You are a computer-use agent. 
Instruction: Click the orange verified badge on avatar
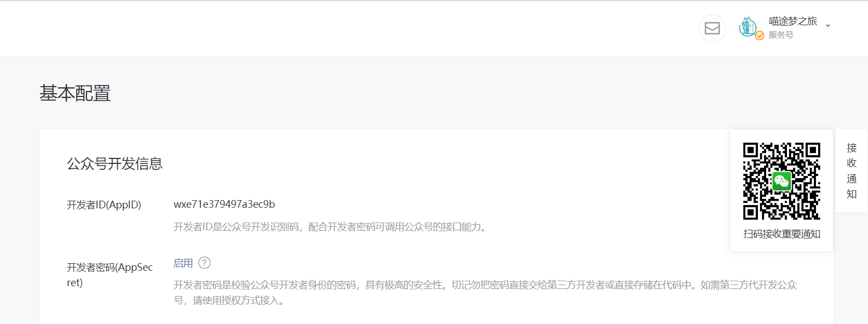760,36
